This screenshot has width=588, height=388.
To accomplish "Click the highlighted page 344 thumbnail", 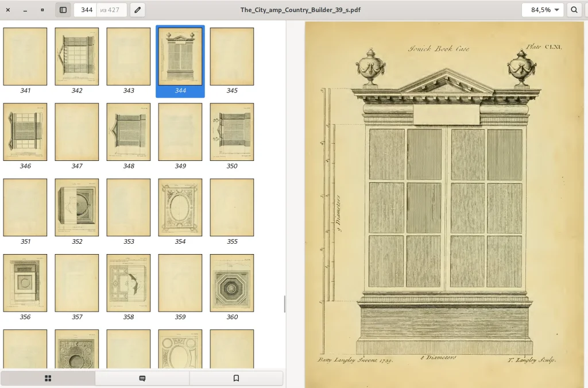I will pos(180,56).
